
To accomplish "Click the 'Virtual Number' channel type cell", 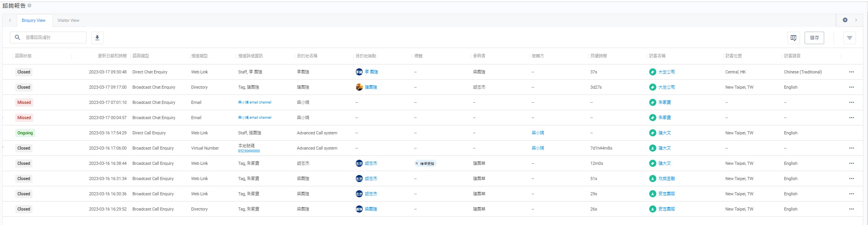I will click(205, 148).
